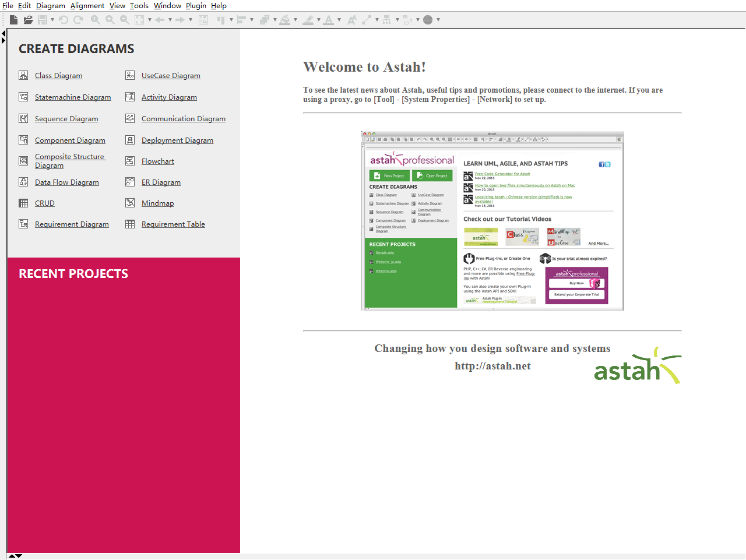Click the Flowchart icon
The image size is (746, 560).
click(x=130, y=161)
